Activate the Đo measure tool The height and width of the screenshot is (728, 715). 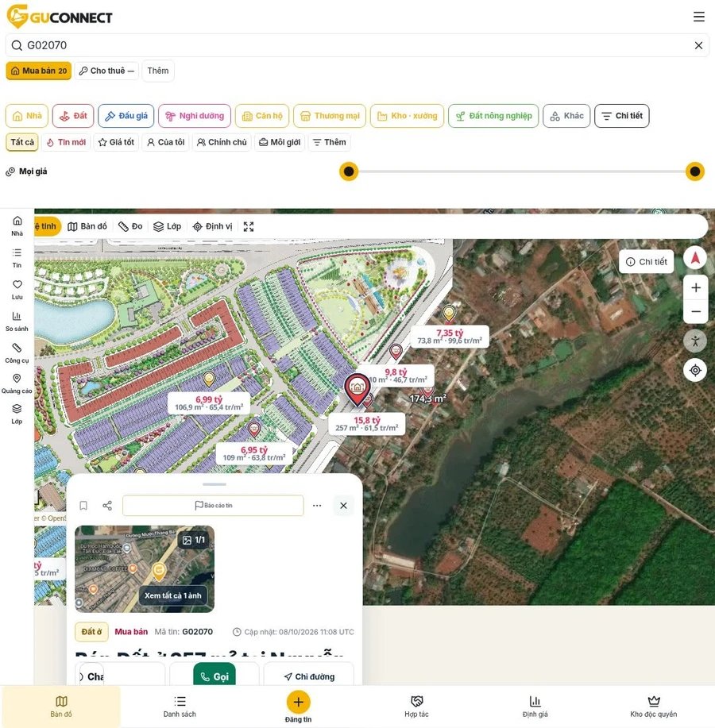pos(130,226)
